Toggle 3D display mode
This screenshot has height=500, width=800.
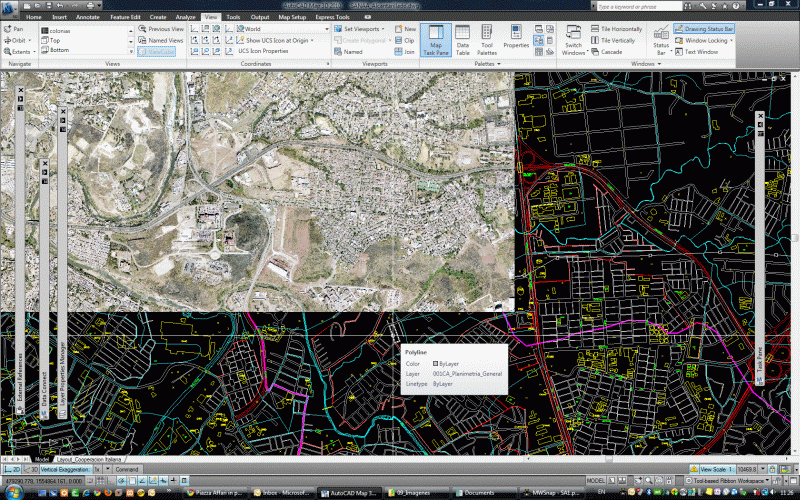pyautogui.click(x=31, y=469)
